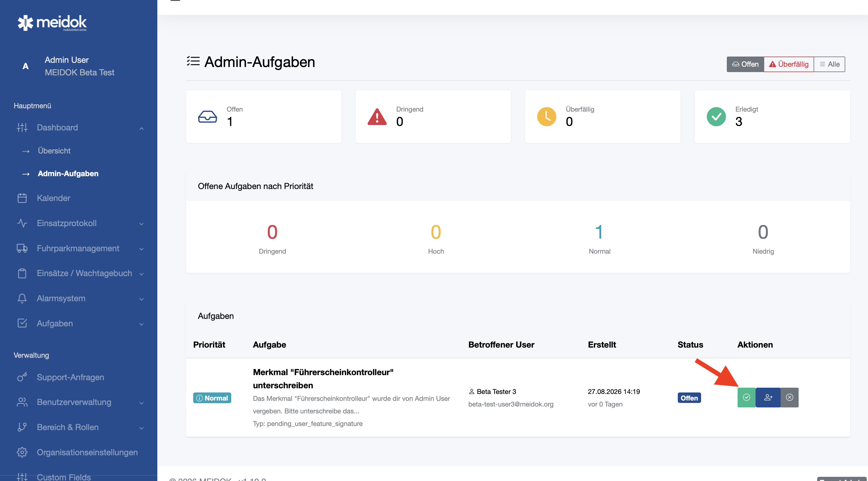Screen dimensions: 868x481
Task: Click the Dashboard sliders icon
Action: point(22,127)
